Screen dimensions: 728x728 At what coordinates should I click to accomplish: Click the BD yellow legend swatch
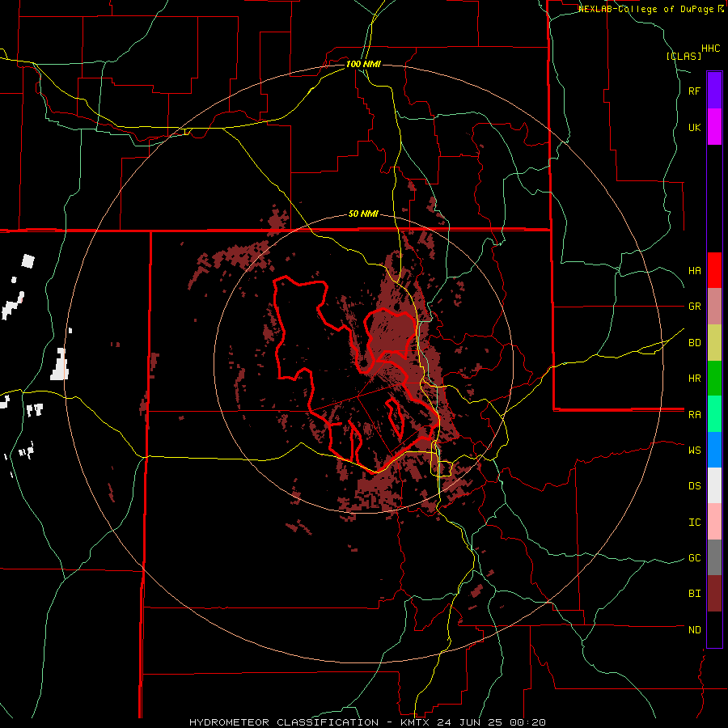(714, 342)
